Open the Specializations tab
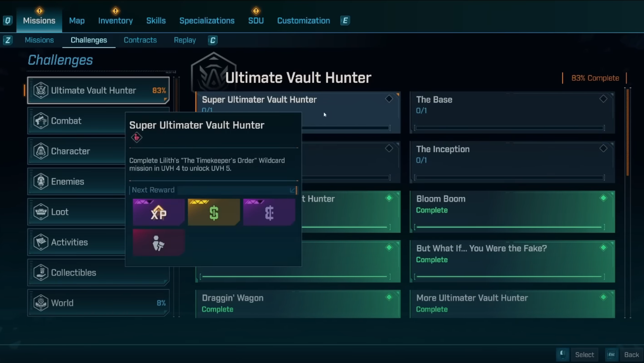 pyautogui.click(x=207, y=21)
